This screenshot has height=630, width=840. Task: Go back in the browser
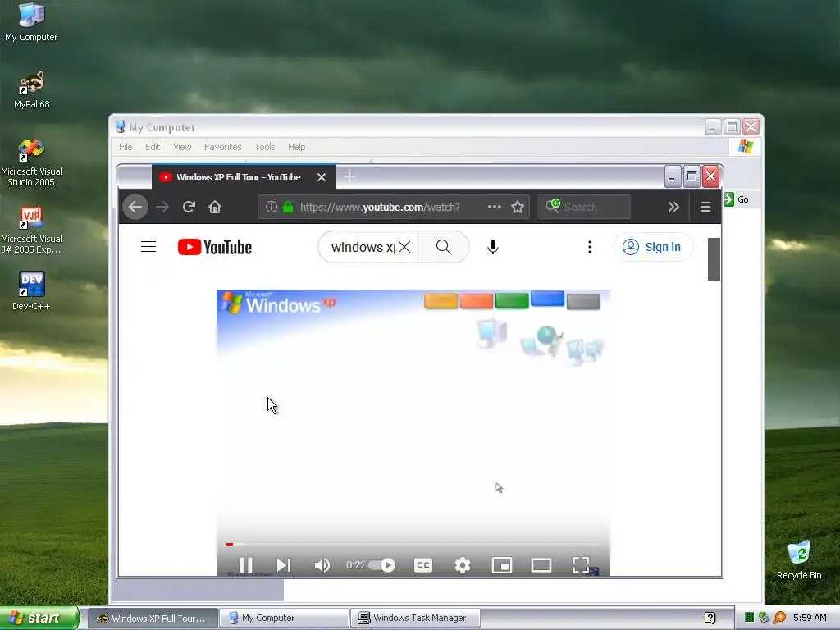135,207
